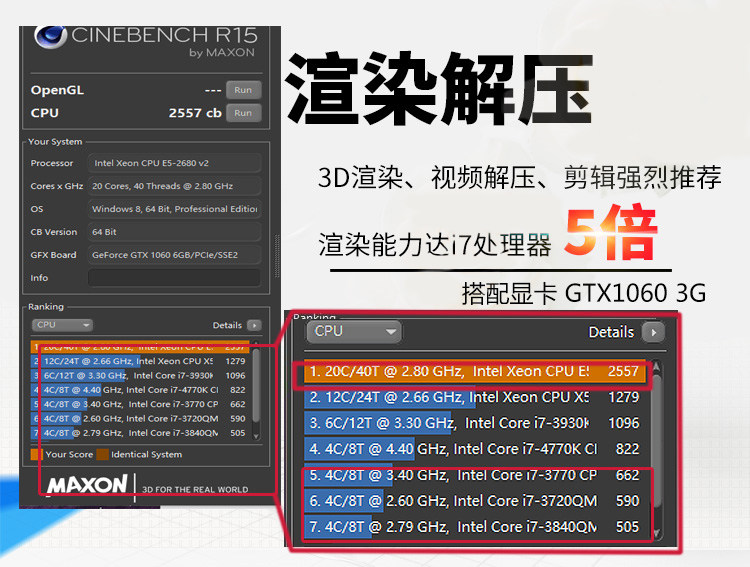Select i7-3840QM row scoring 505 in left list
This screenshot has width=750, height=567.
coord(140,433)
